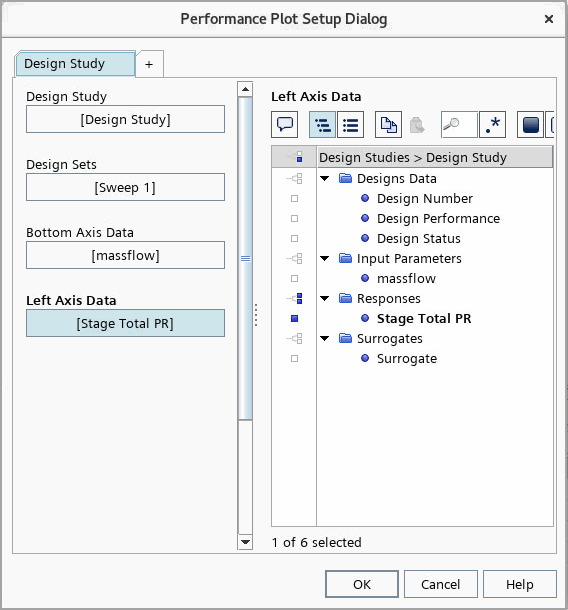Toggle the regular expression filter icon

pos(493,125)
